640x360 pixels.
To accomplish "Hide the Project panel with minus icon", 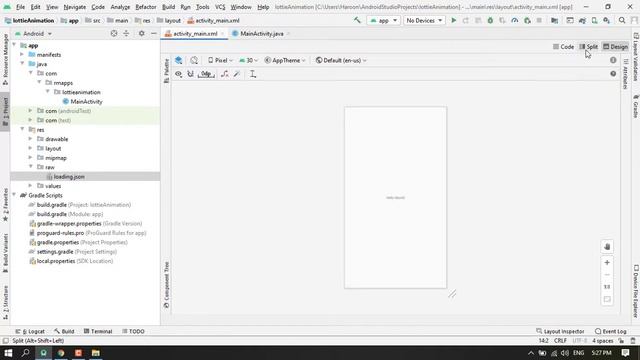I will [x=153, y=33].
